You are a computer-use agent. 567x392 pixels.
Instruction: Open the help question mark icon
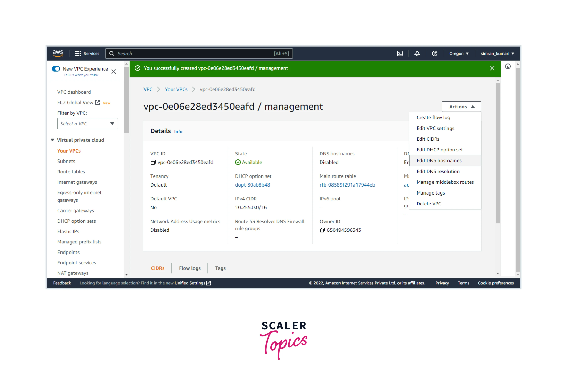click(x=434, y=54)
